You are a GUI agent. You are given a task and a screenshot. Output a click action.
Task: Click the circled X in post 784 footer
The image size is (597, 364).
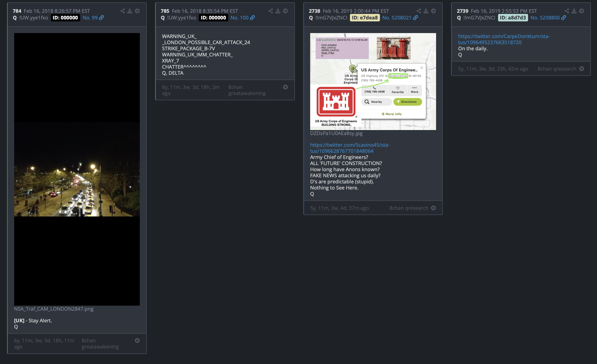137,340
